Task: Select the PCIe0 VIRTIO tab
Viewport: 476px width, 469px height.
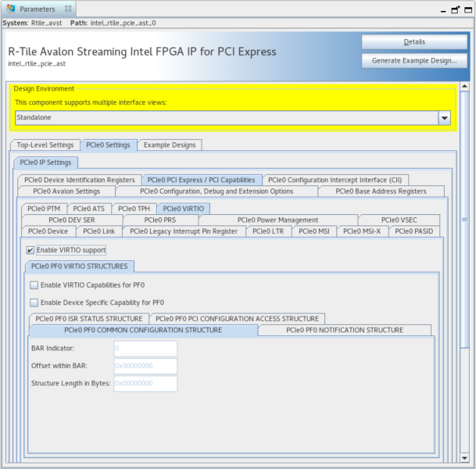Action: (184, 209)
